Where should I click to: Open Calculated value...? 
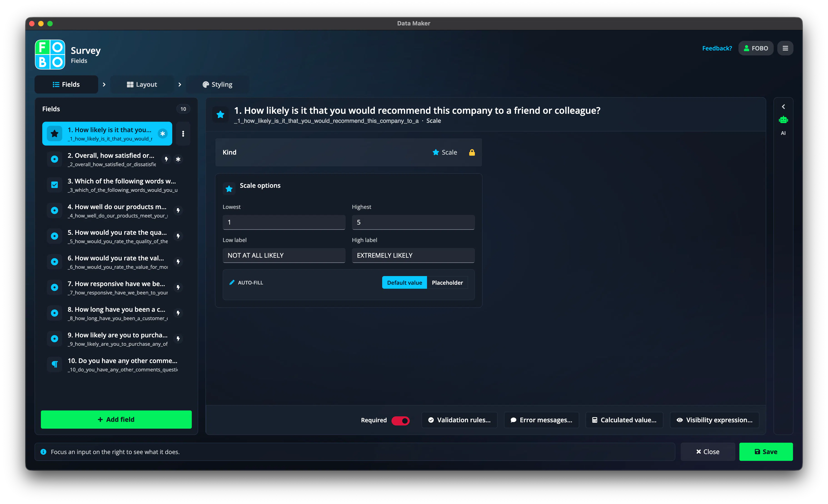coord(624,420)
